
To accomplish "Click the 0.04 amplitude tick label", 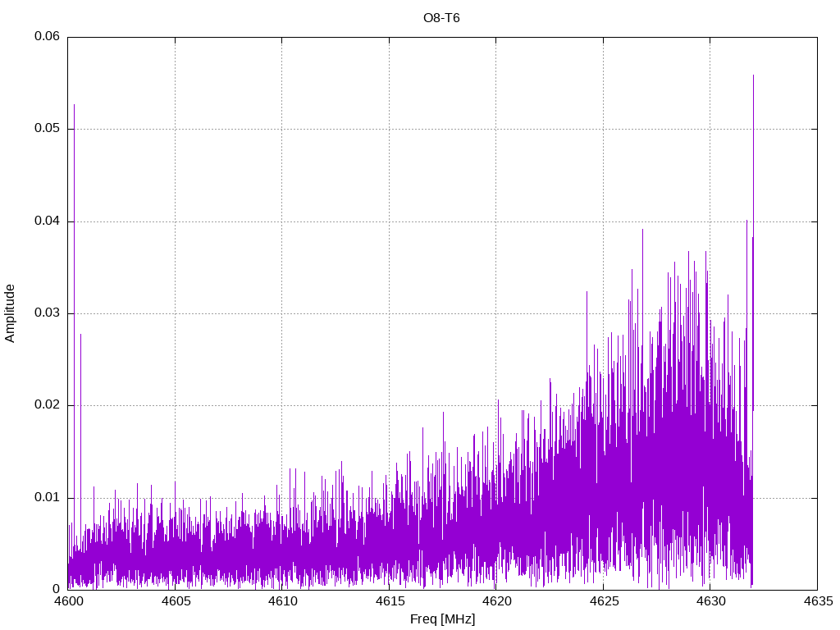I will pos(47,221).
